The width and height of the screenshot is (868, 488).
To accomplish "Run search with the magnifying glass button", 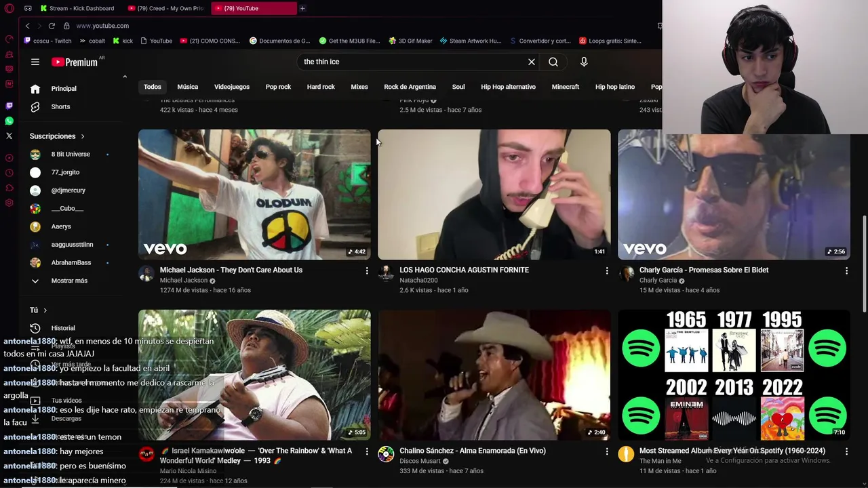I will [553, 62].
